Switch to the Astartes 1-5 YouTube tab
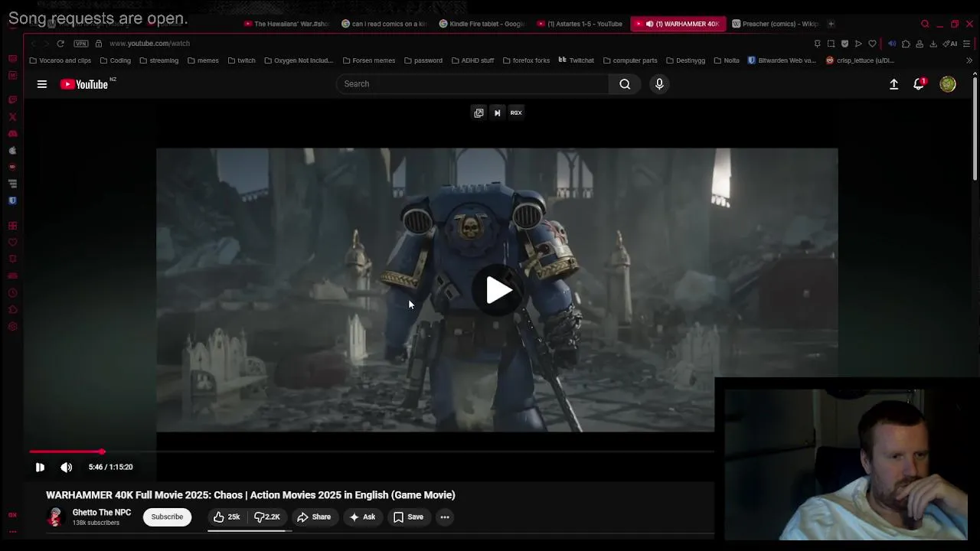The image size is (980, 551). pyautogui.click(x=580, y=24)
